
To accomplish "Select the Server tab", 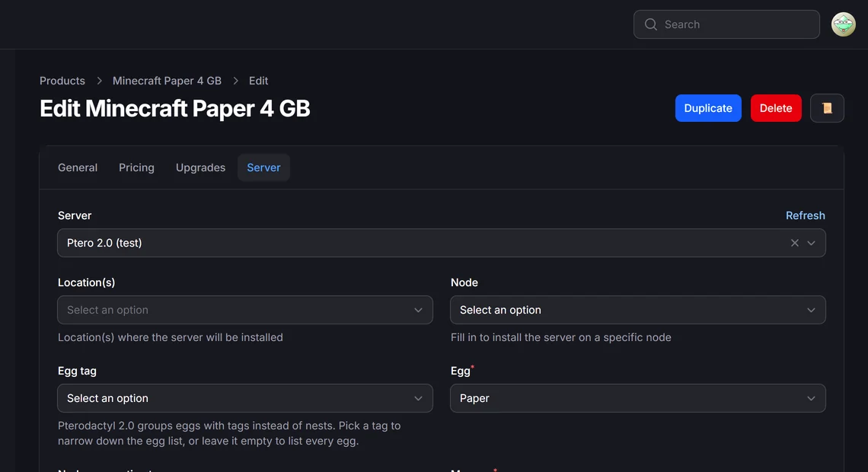I will pos(263,167).
